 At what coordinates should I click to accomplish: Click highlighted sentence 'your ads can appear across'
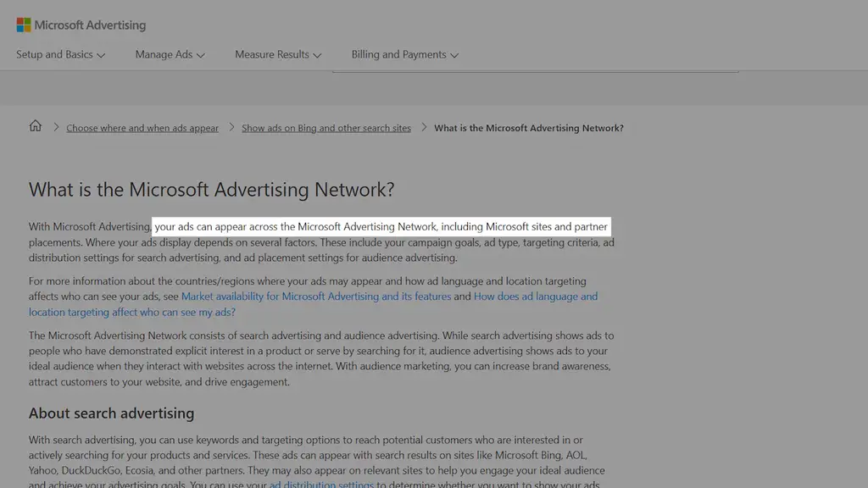381,226
